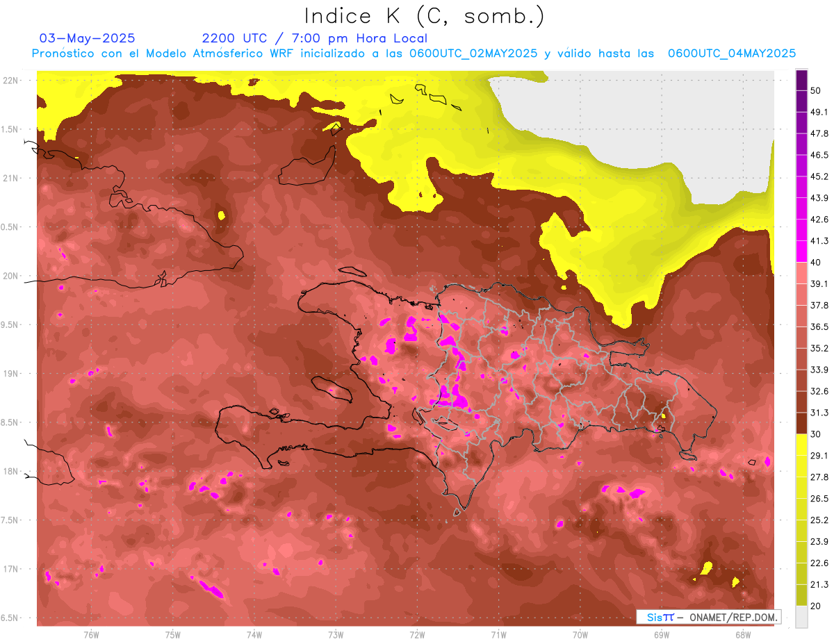
Task: Click legend value '45.2'
Action: (x=819, y=176)
